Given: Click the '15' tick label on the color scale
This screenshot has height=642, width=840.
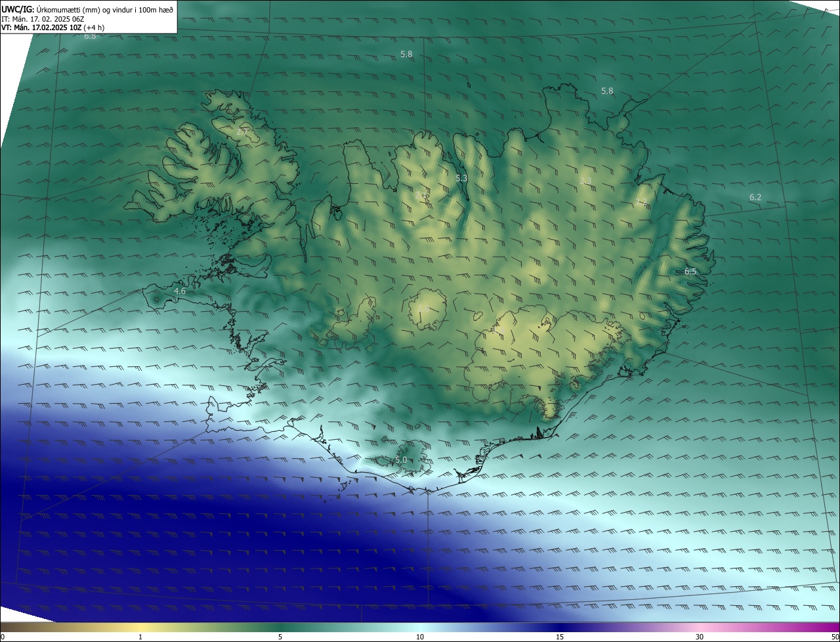Looking at the screenshot, I should pos(560,637).
